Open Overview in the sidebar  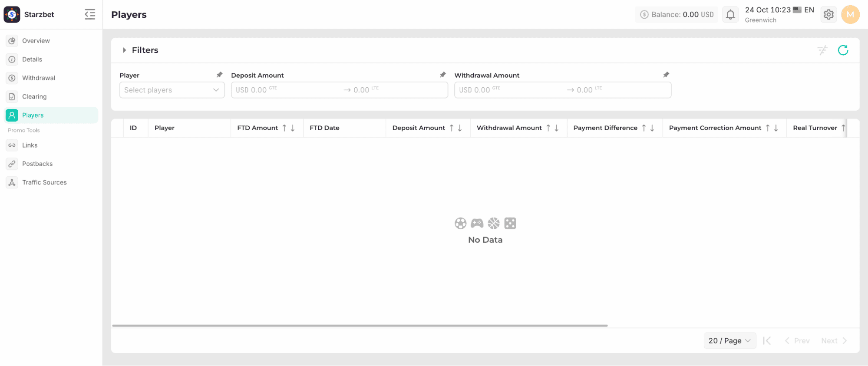[51, 41]
